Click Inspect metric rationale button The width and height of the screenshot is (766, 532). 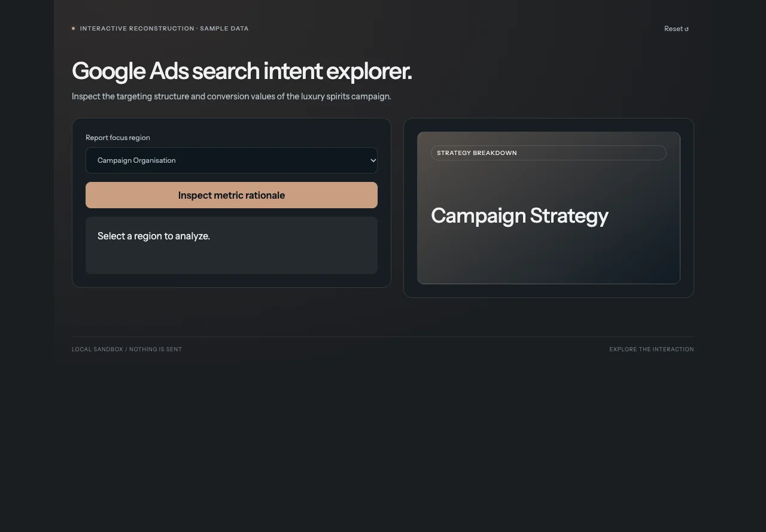[x=232, y=195]
